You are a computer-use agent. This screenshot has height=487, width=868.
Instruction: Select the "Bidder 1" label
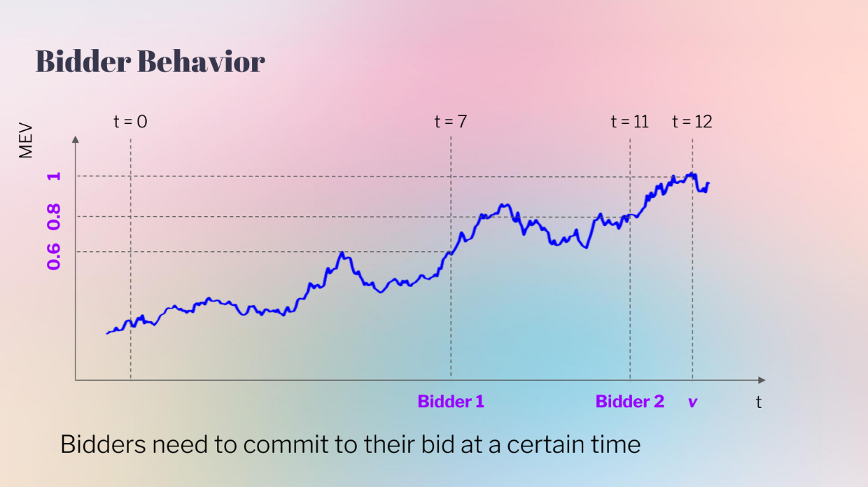click(x=451, y=402)
